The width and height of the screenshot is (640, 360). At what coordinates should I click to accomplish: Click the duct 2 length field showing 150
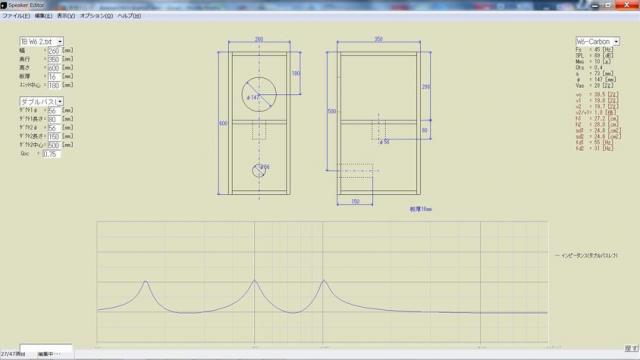click(x=54, y=136)
